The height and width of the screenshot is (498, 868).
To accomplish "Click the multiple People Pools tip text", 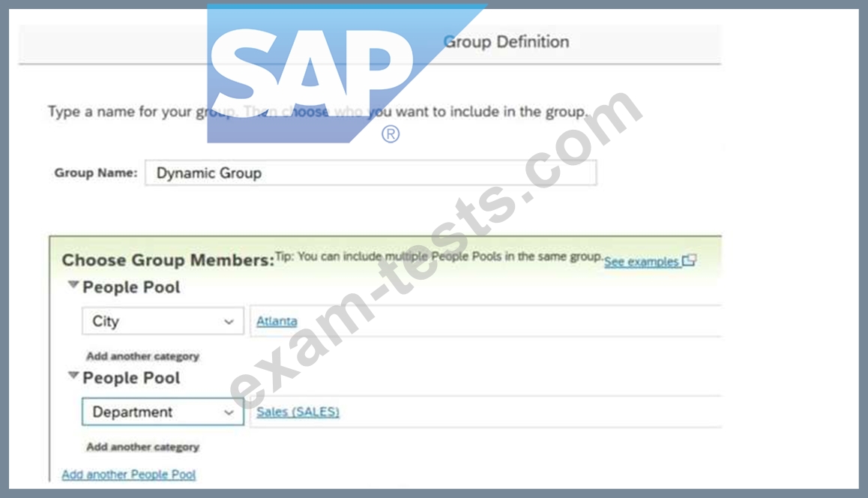I will pyautogui.click(x=439, y=256).
